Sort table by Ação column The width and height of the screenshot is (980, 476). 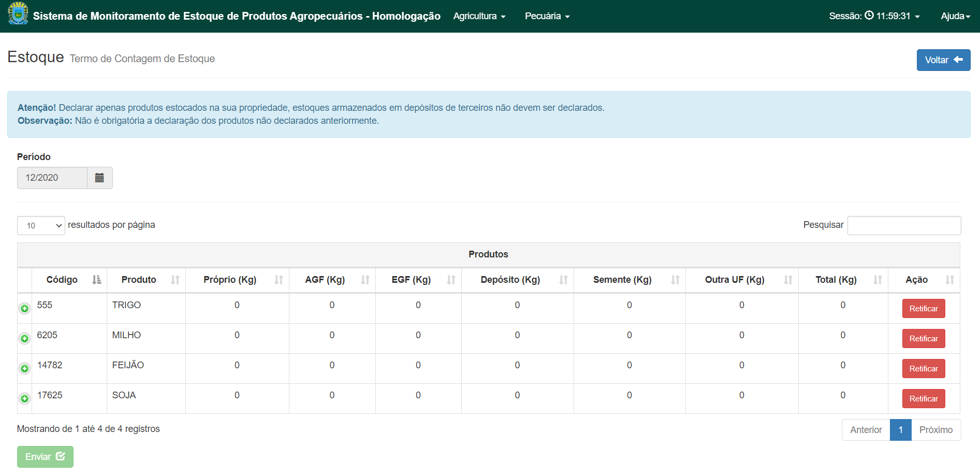pyautogui.click(x=924, y=280)
